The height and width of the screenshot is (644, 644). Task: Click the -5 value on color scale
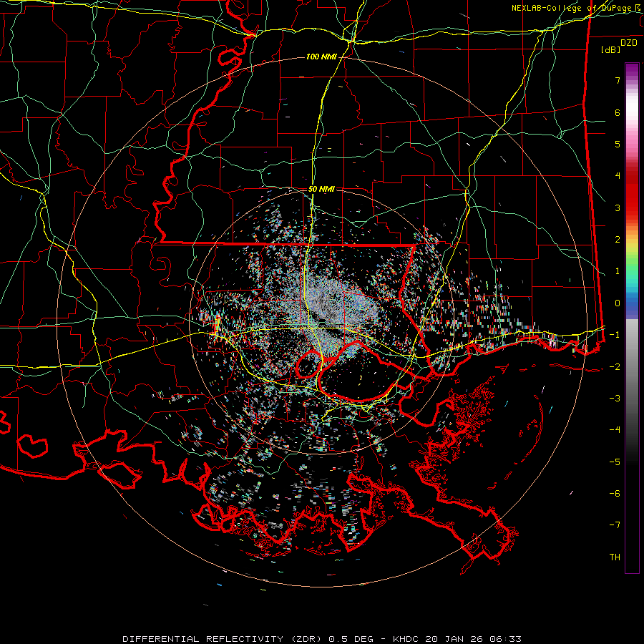coord(615,462)
